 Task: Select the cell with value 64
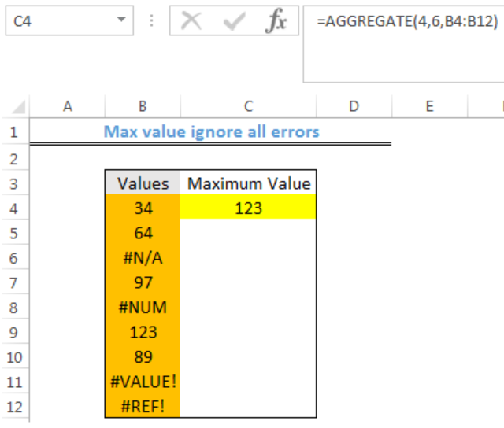click(143, 233)
